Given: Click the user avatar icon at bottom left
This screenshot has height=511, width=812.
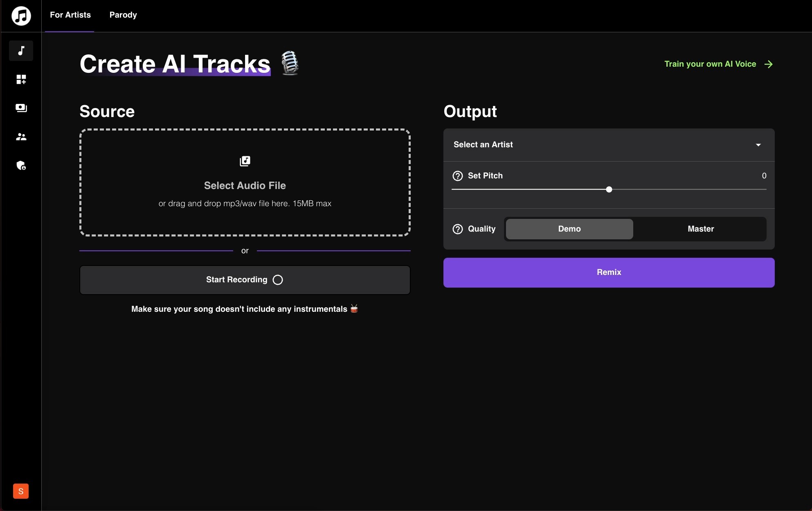Looking at the screenshot, I should (20, 491).
